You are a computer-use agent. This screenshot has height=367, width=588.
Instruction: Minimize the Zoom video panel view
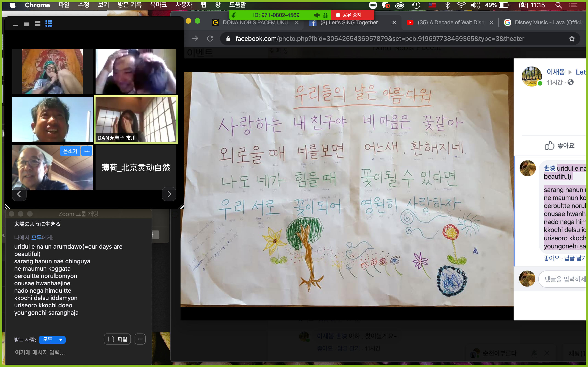point(16,25)
